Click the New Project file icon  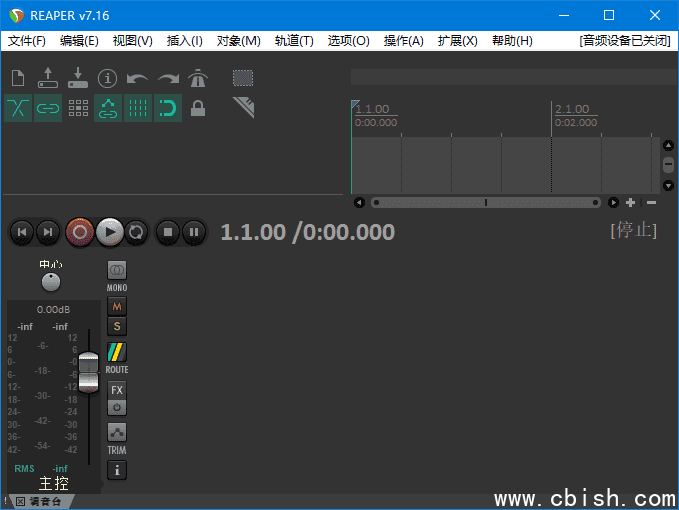[18, 78]
